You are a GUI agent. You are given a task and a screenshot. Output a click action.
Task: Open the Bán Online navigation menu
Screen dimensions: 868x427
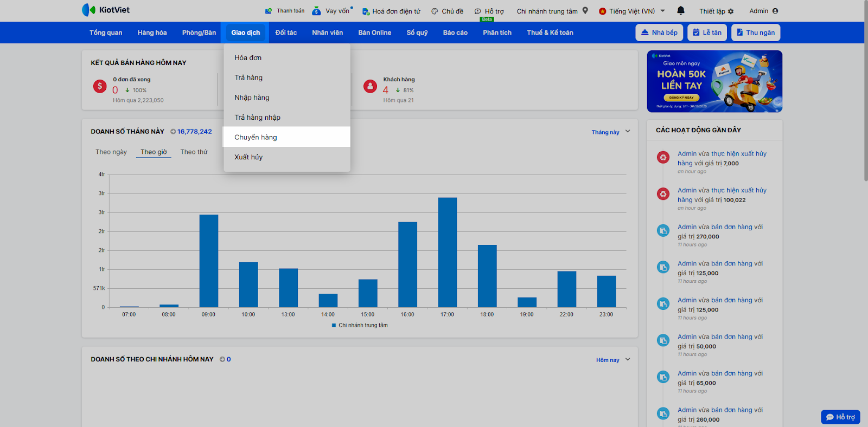[x=375, y=33]
